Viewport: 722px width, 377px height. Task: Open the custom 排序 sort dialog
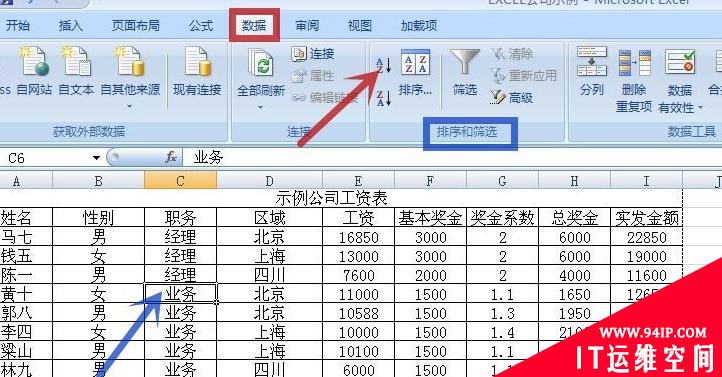[415, 72]
